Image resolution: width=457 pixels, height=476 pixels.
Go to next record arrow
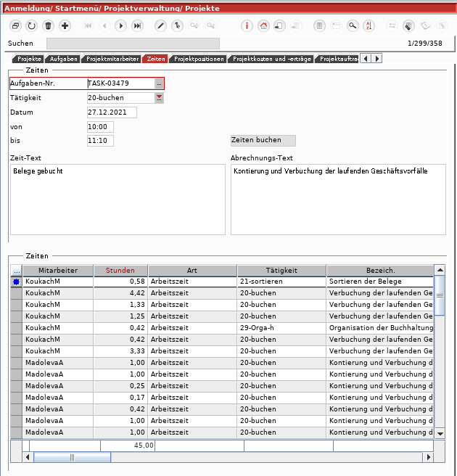[120, 25]
